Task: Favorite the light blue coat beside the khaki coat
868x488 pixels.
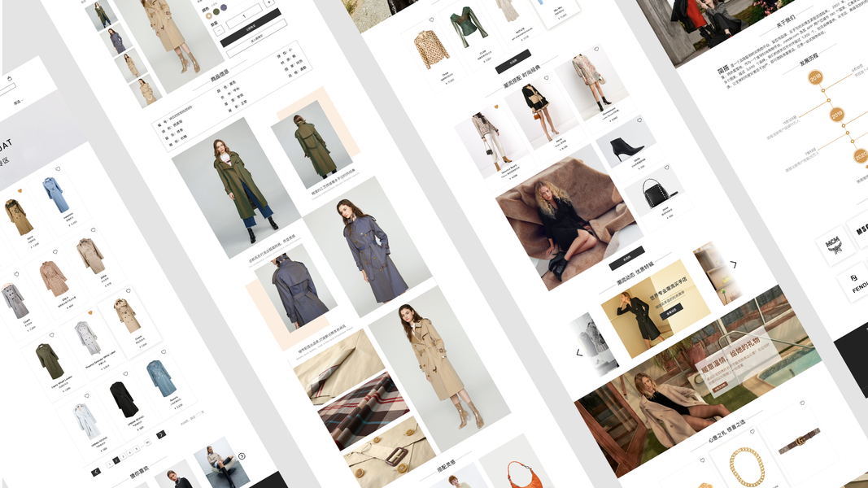Action: pos(58,169)
